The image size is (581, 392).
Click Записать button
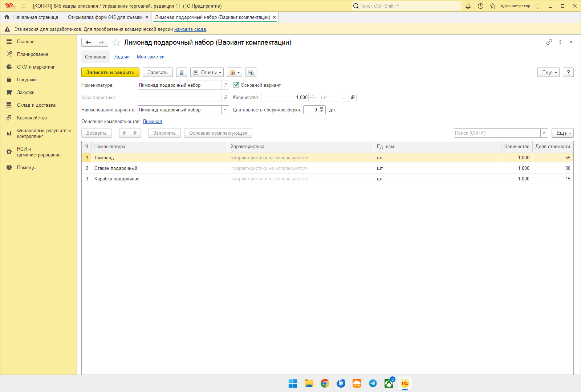coord(158,73)
